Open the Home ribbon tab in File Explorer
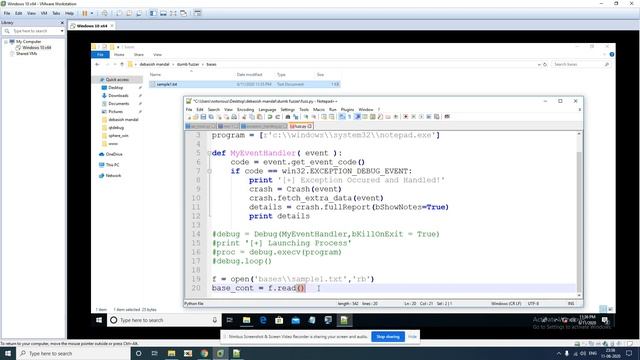 coord(119,54)
